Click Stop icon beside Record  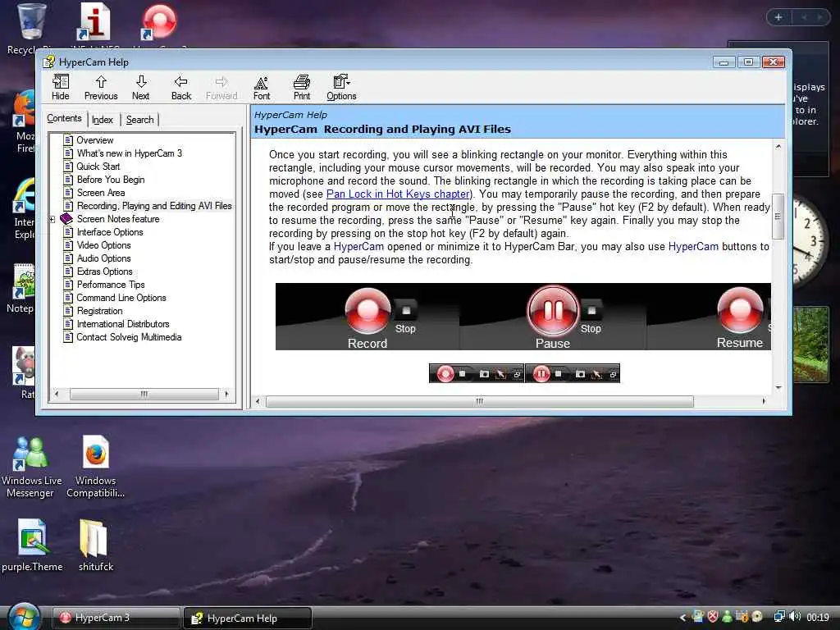(405, 310)
